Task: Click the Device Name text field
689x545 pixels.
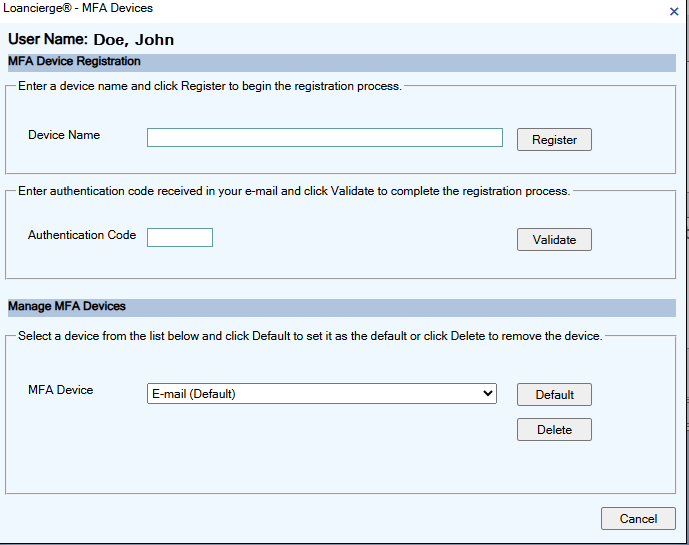Action: [x=324, y=138]
